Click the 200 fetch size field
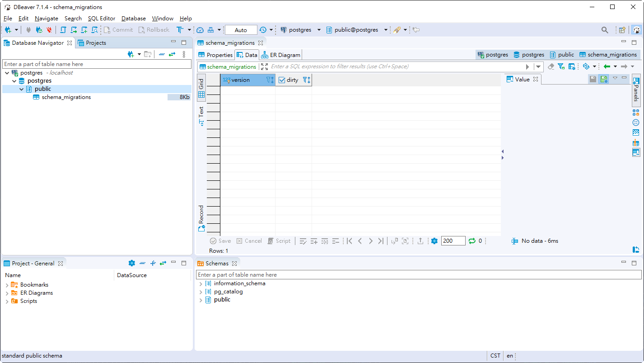644x363 pixels. [453, 241]
